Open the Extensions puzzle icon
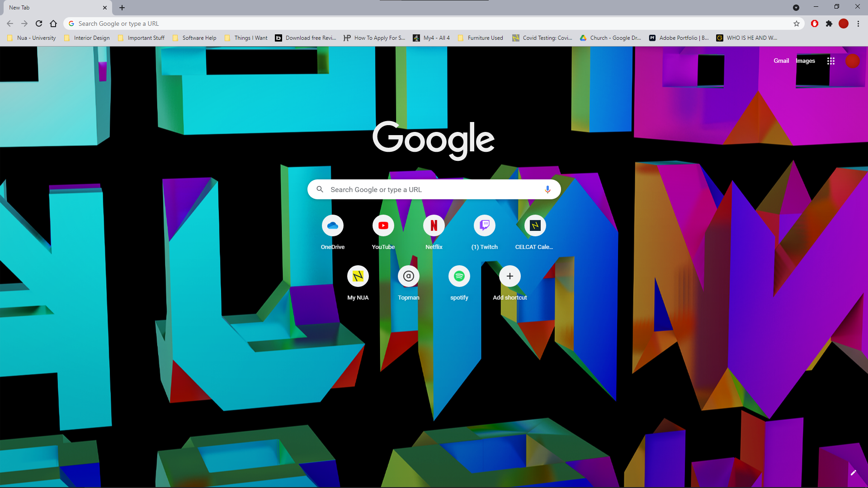 coord(829,23)
